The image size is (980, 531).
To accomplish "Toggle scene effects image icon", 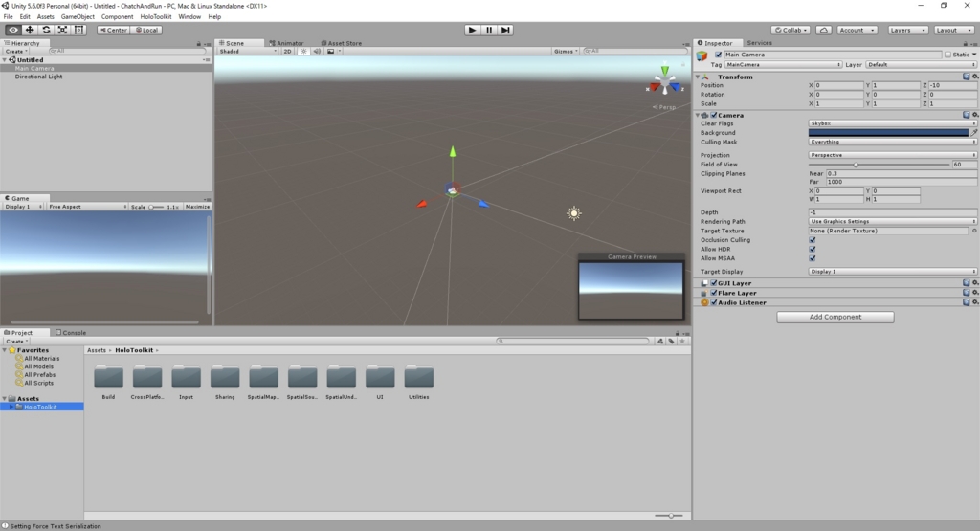I will (330, 52).
